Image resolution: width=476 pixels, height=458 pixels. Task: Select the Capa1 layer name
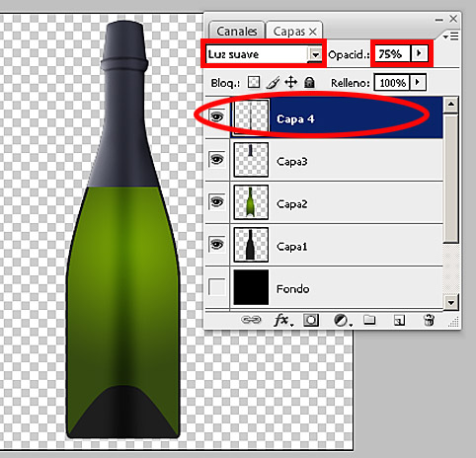(291, 247)
